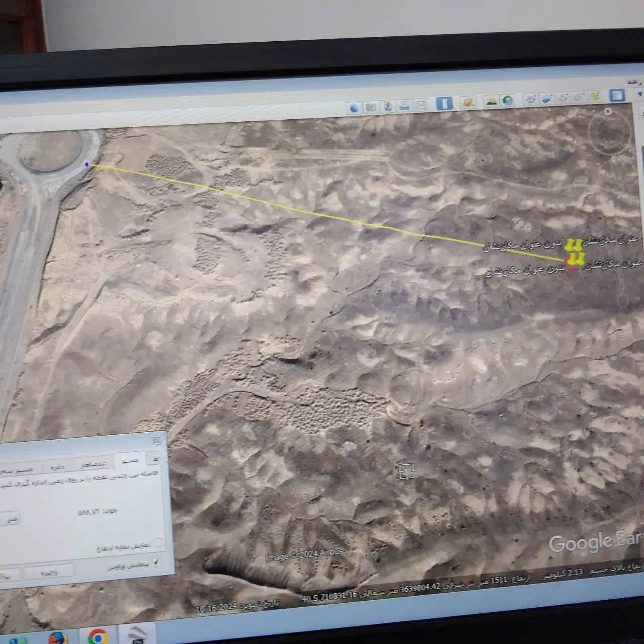Click the coordinate 40 S 710831.16 readout
The image size is (644, 644).
[330, 596]
